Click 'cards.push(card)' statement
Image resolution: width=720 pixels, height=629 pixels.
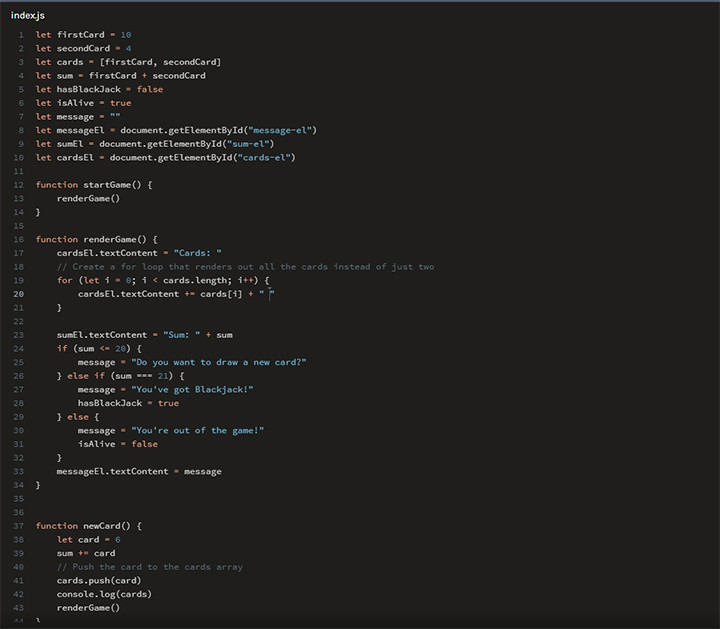tap(99, 581)
